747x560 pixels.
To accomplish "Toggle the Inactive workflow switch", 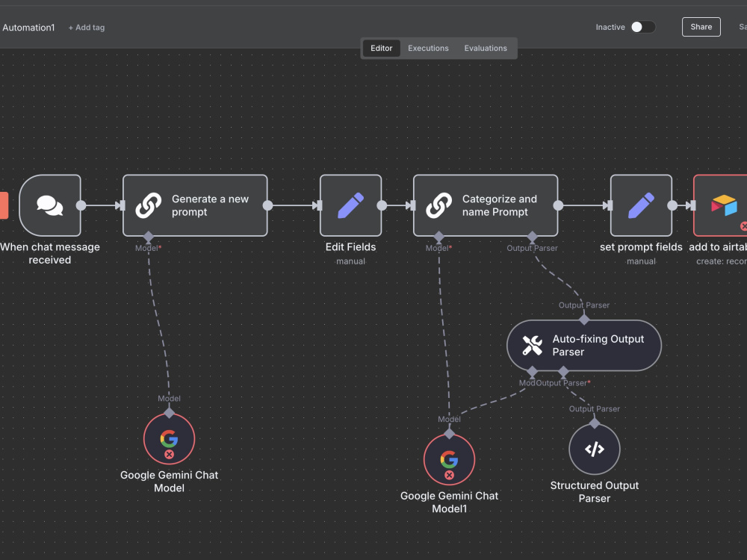I will click(643, 27).
